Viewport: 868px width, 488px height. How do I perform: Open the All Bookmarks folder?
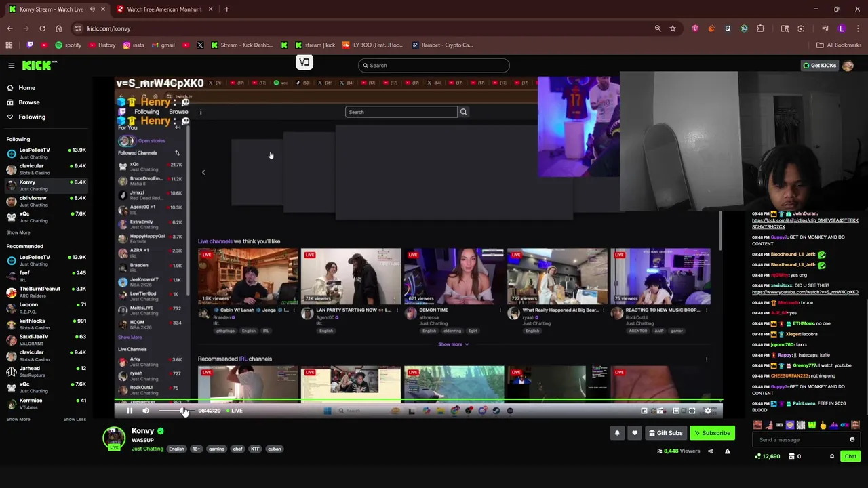pos(839,45)
